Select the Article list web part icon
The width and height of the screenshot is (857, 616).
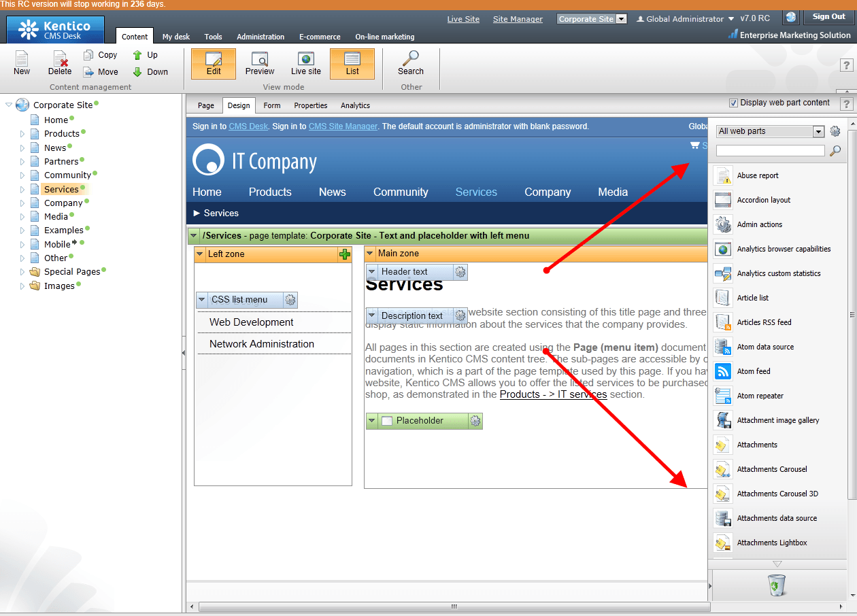point(722,298)
